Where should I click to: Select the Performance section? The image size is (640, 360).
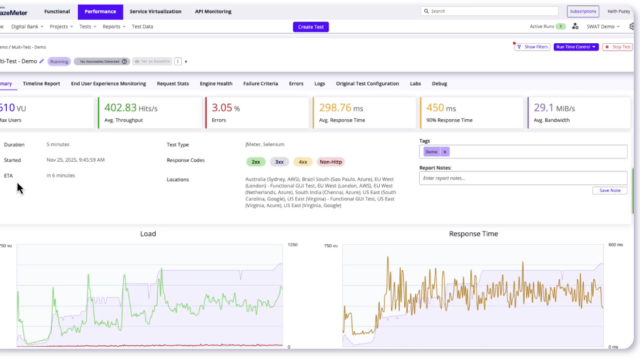pyautogui.click(x=100, y=12)
